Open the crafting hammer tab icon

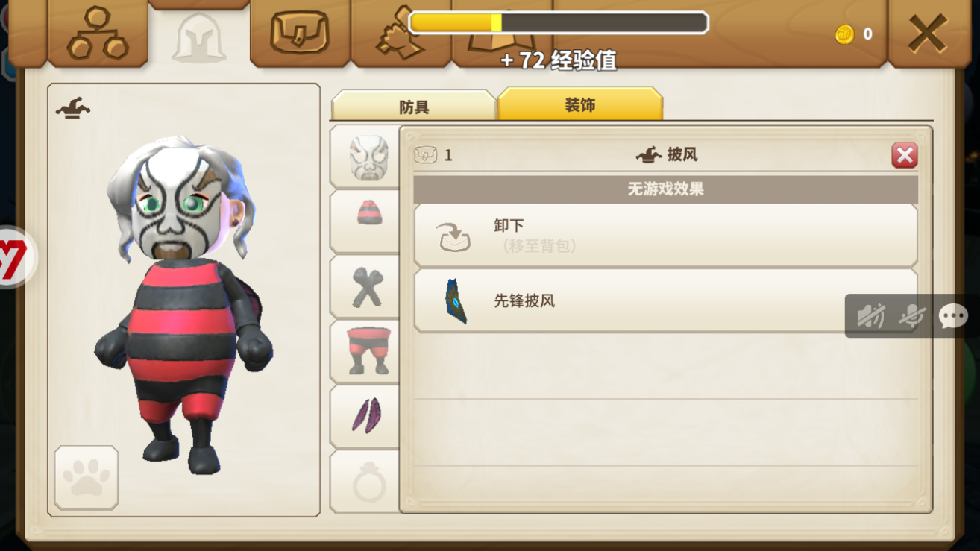pyautogui.click(x=399, y=34)
